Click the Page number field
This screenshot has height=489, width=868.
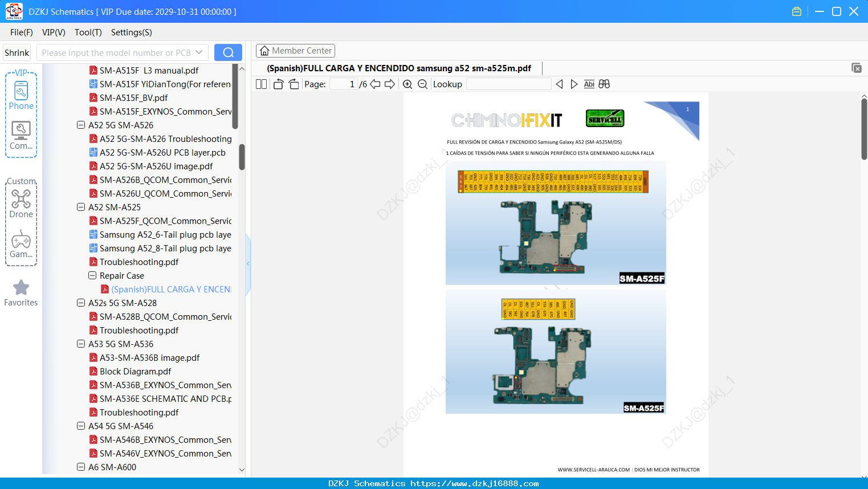click(344, 84)
